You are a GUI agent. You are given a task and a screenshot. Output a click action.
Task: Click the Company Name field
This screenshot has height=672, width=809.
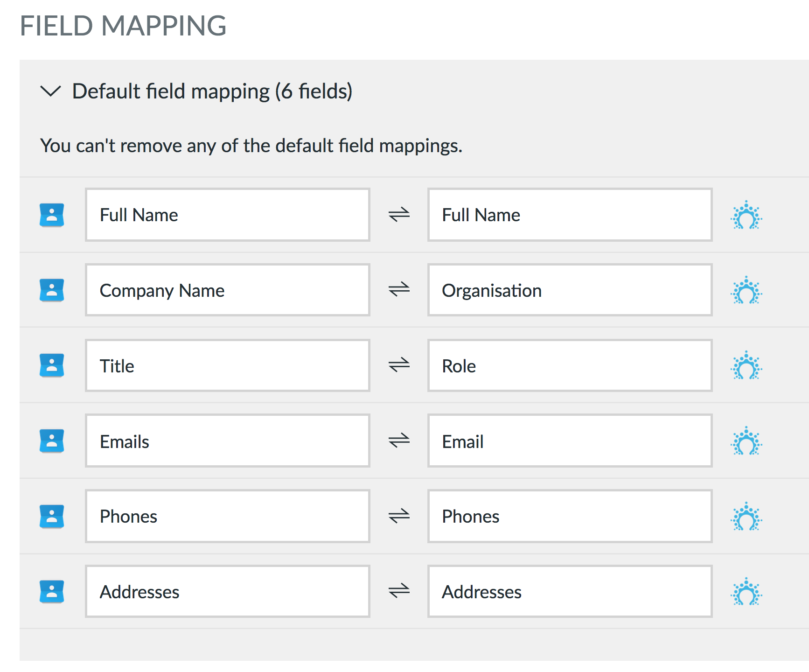tap(228, 290)
